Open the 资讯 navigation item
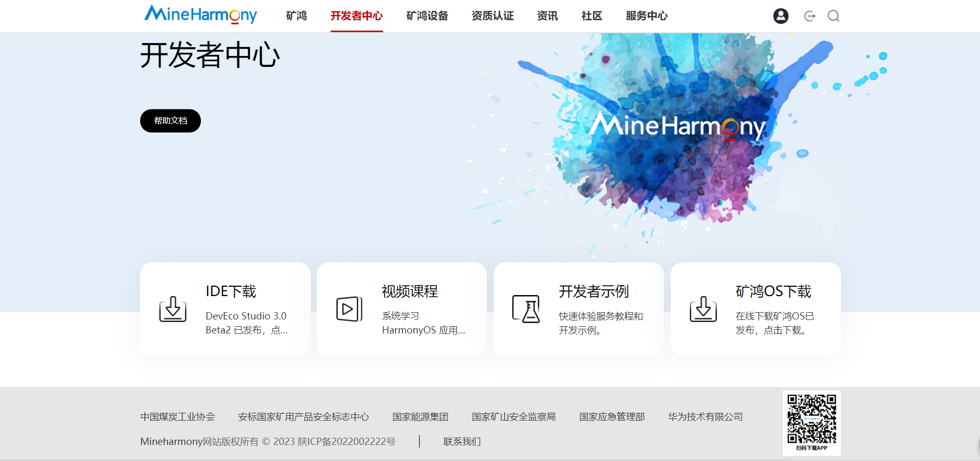The width and height of the screenshot is (980, 461). [548, 16]
